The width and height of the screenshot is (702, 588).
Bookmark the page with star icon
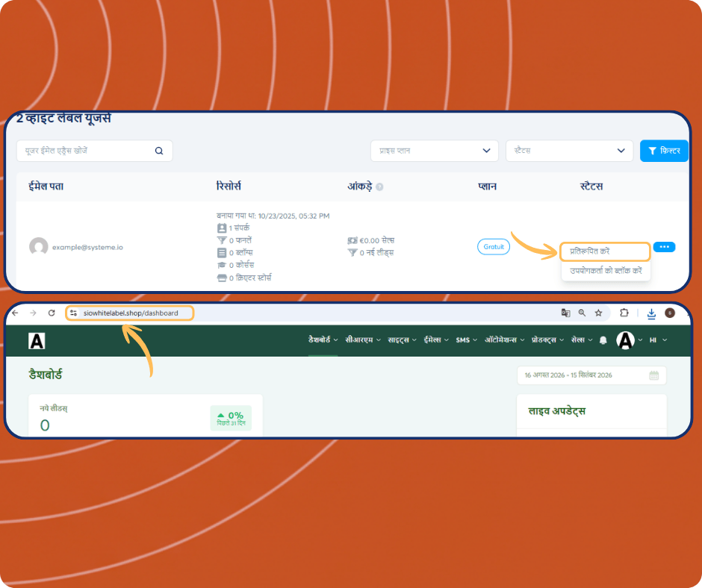point(599,313)
